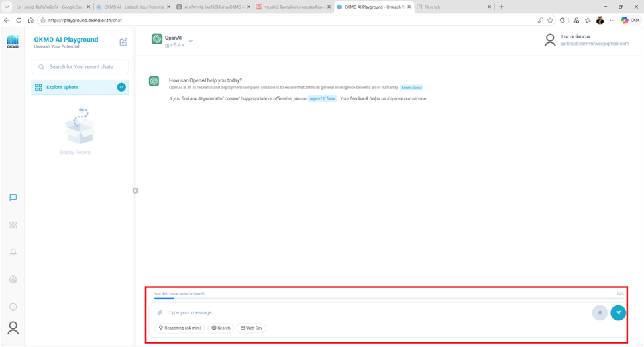The image size is (644, 347).
Task: Bookmark the page with the star icon
Action: tap(551, 20)
